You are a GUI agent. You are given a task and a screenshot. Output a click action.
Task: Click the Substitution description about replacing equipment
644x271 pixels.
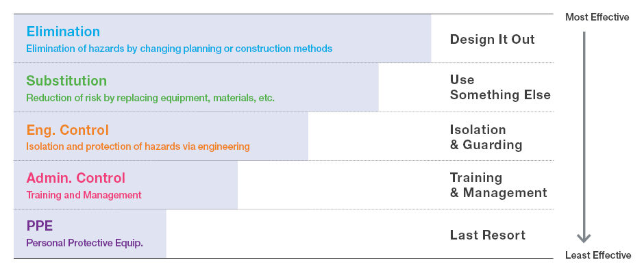click(x=150, y=99)
